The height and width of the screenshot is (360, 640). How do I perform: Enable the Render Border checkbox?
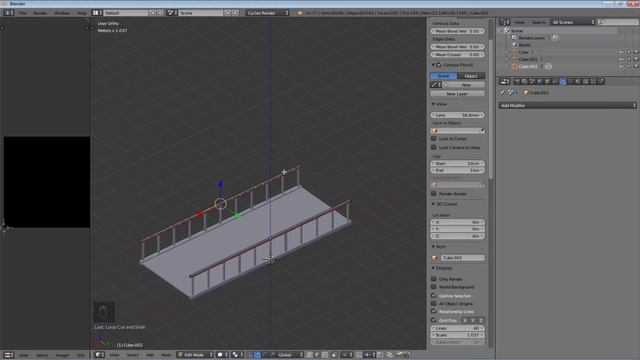coord(434,193)
